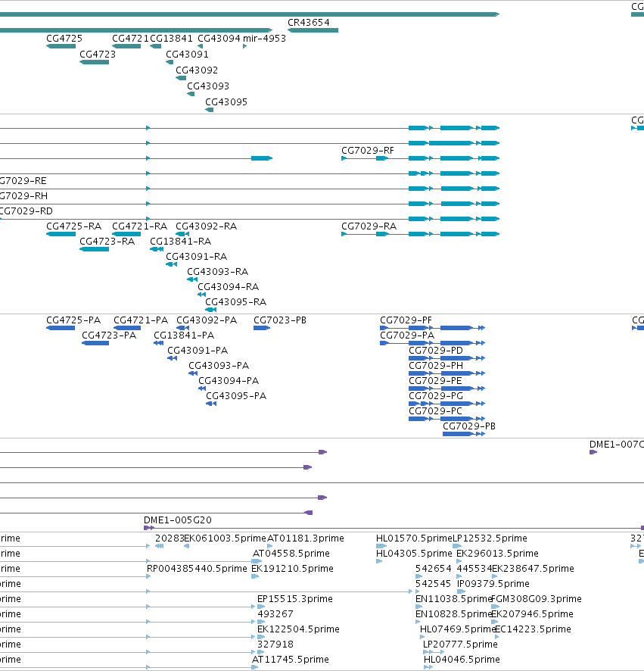Select the EK061003.5prime EST label
This screenshot has height=671, width=644.
[x=225, y=538]
